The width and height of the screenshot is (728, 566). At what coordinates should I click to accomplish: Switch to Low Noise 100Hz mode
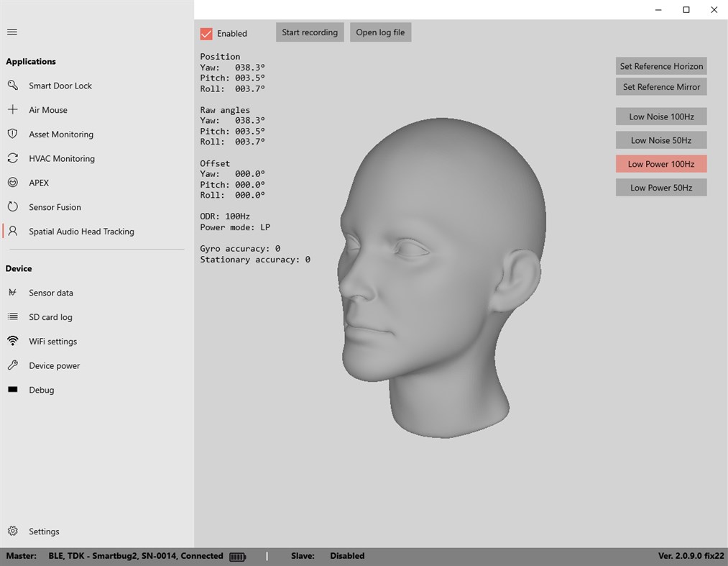click(x=661, y=117)
